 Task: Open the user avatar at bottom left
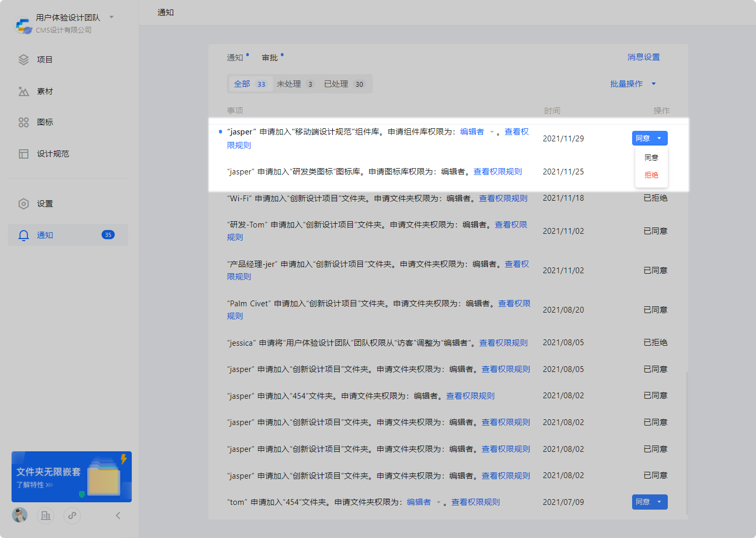click(x=20, y=515)
